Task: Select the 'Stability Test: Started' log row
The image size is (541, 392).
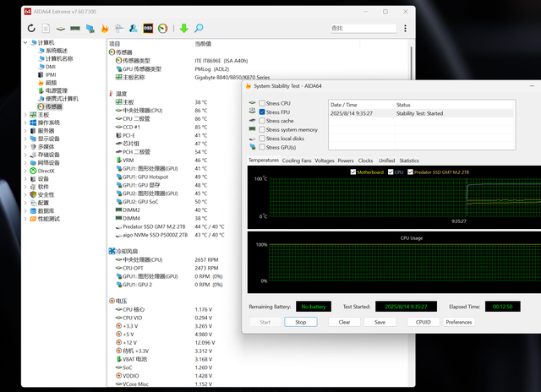Action: 421,113
